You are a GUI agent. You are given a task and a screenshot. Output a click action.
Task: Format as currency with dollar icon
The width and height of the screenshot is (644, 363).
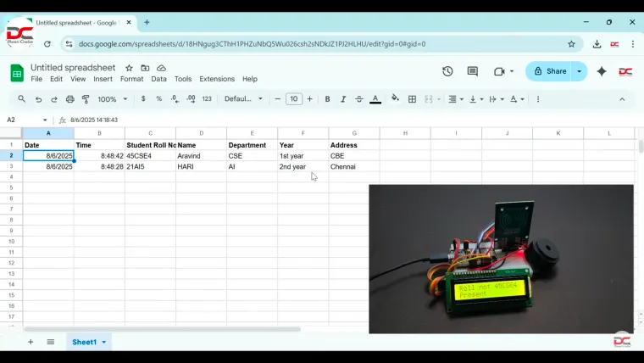pos(143,98)
